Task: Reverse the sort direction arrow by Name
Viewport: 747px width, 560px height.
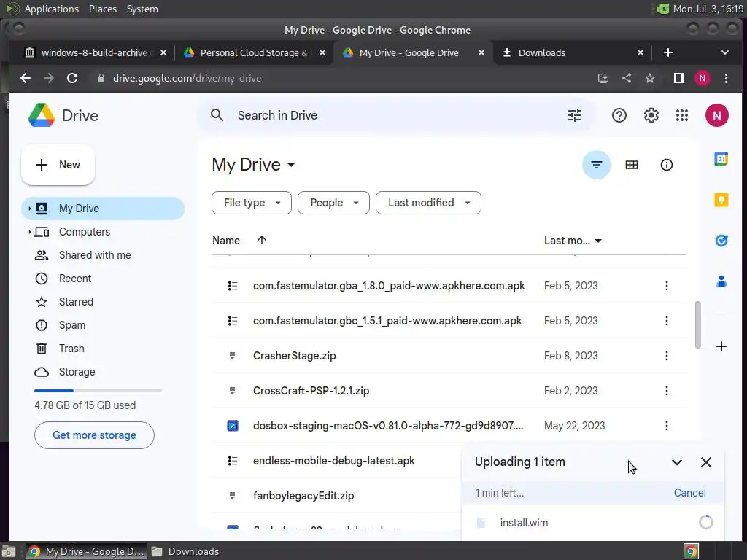Action: (x=262, y=241)
